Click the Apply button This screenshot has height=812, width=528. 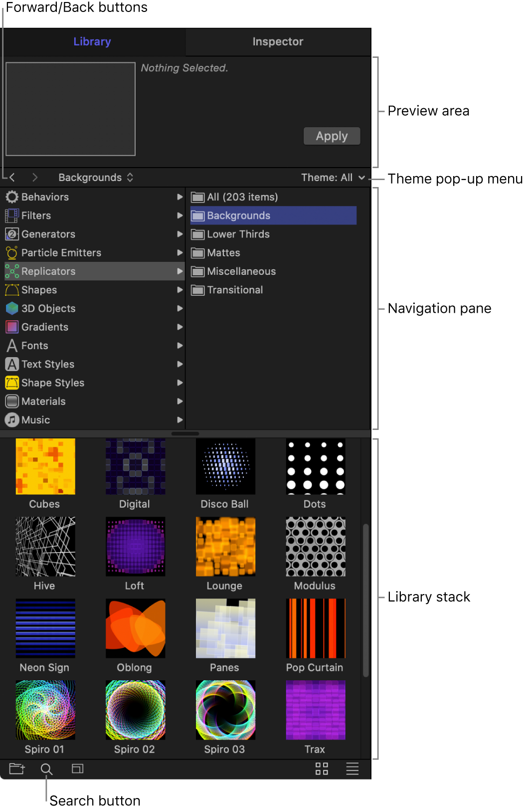332,136
